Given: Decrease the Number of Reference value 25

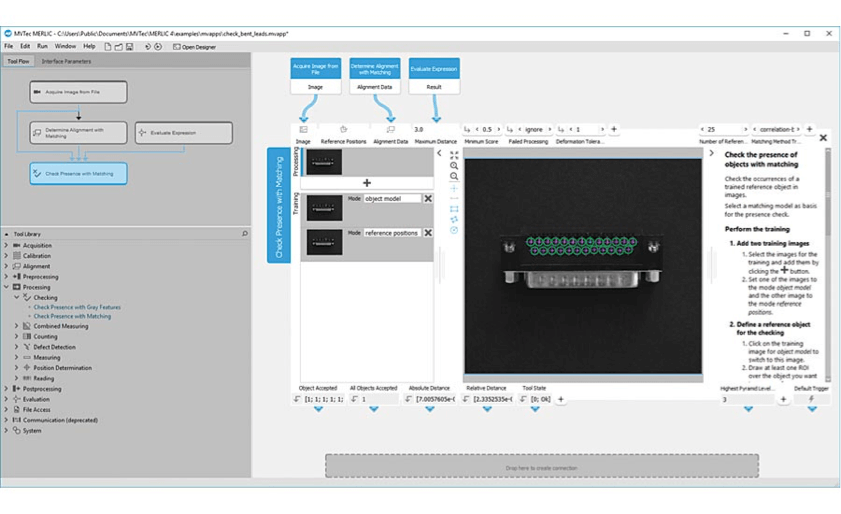Looking at the screenshot, I should [x=702, y=129].
